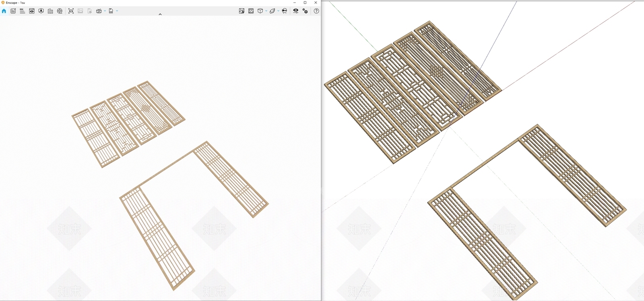The height and width of the screenshot is (301, 644).
Task: Click the shield-shaped toolbar icon
Action: 41,11
